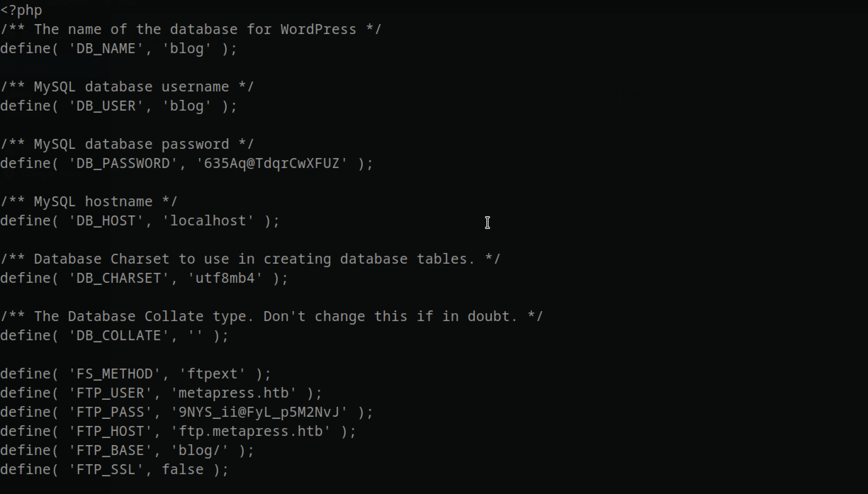Image resolution: width=868 pixels, height=494 pixels.
Task: Click the MySQL database username comment
Action: tap(127, 87)
